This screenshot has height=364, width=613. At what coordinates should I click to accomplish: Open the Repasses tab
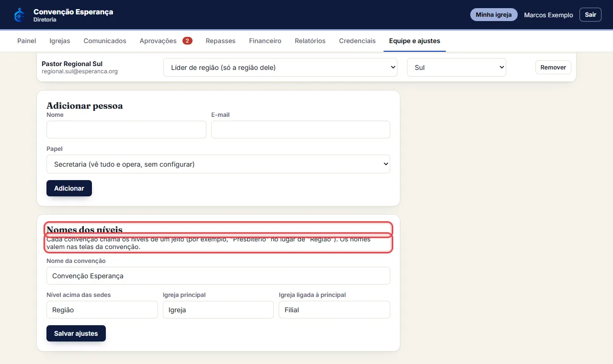221,41
